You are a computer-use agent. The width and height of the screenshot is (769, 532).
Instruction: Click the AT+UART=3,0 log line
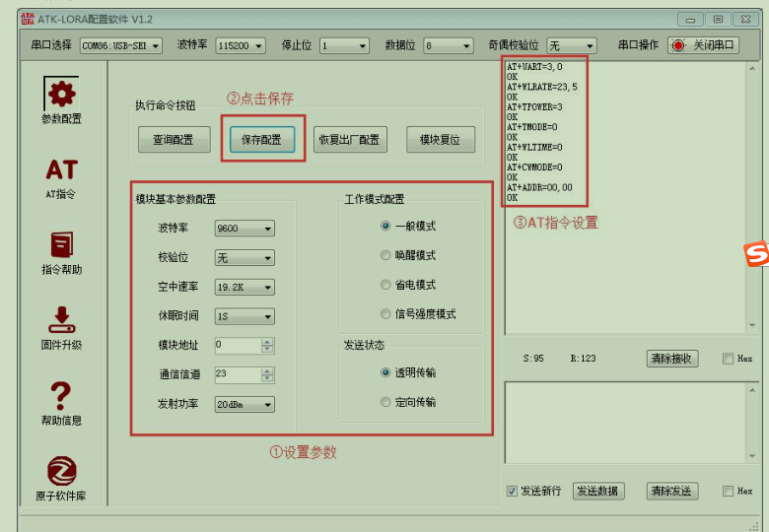534,67
